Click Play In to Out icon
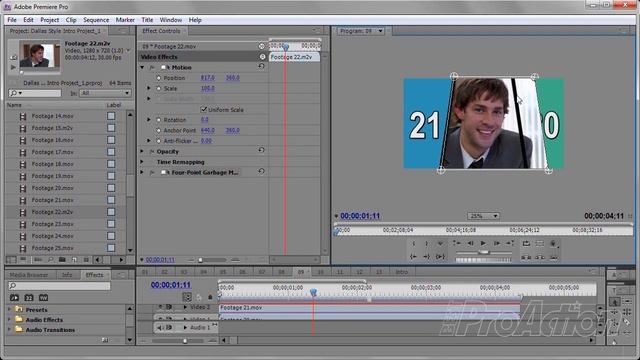This screenshot has width=640, height=360. [x=440, y=257]
